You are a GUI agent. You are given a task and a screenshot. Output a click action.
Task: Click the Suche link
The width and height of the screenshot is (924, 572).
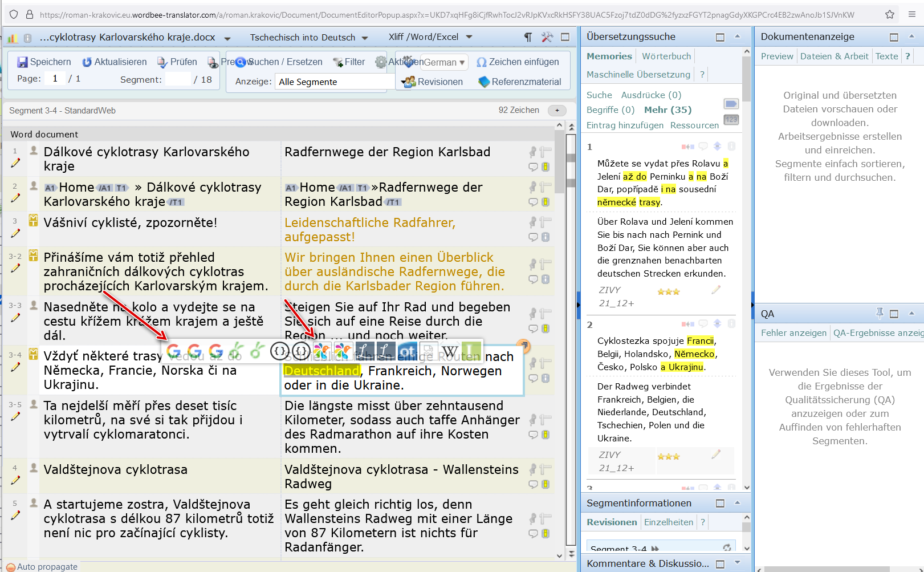[x=599, y=95]
